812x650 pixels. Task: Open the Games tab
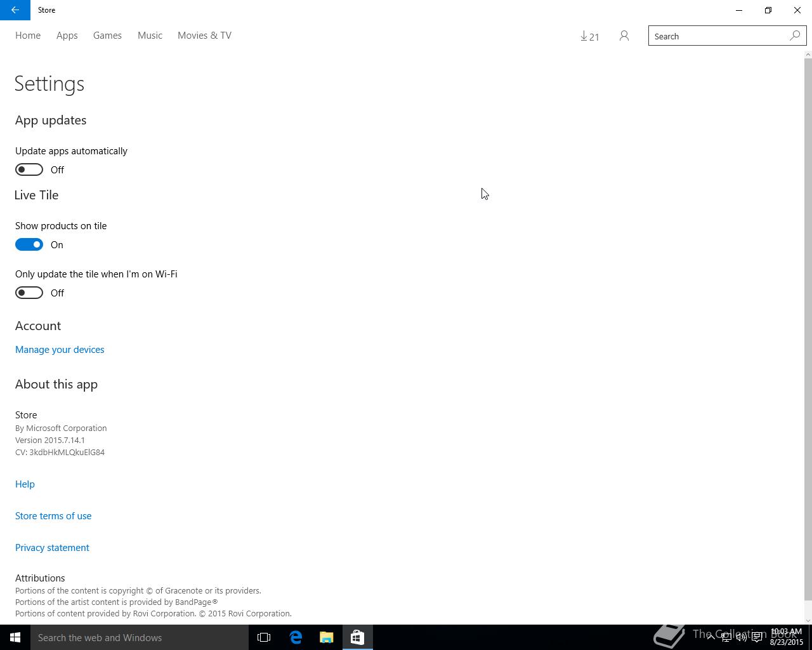click(107, 36)
